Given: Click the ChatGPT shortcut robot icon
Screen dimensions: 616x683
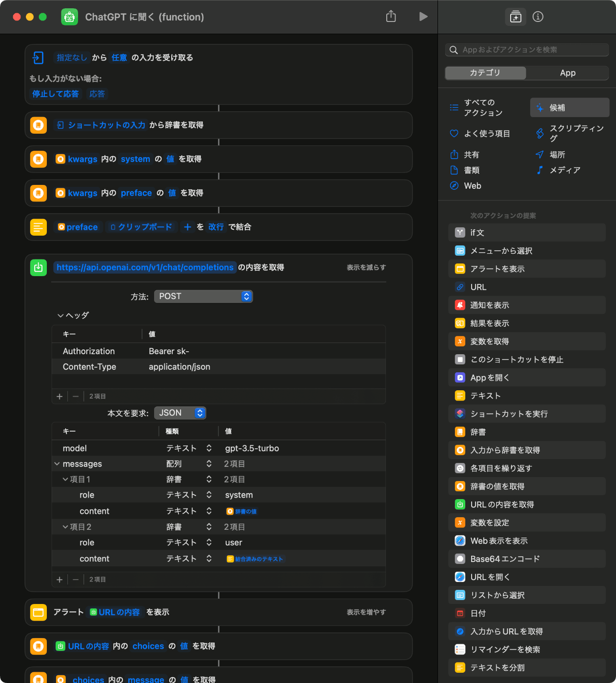Looking at the screenshot, I should coord(69,17).
